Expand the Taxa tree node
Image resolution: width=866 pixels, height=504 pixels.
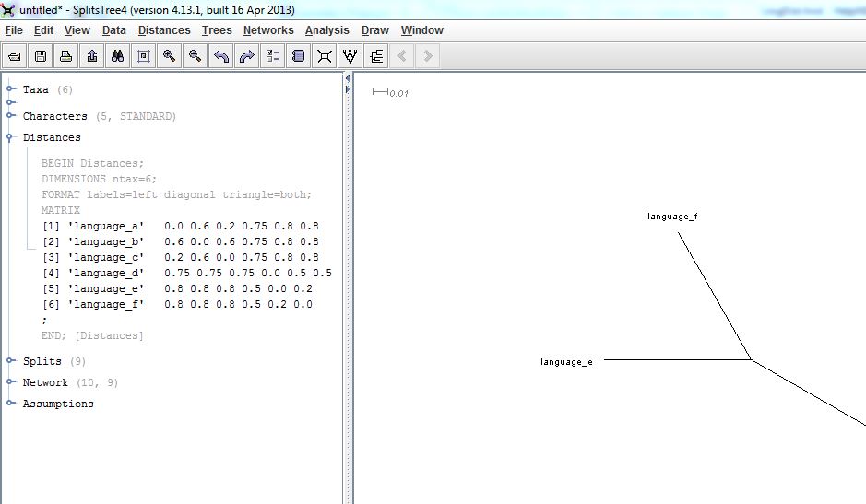tap(10, 88)
